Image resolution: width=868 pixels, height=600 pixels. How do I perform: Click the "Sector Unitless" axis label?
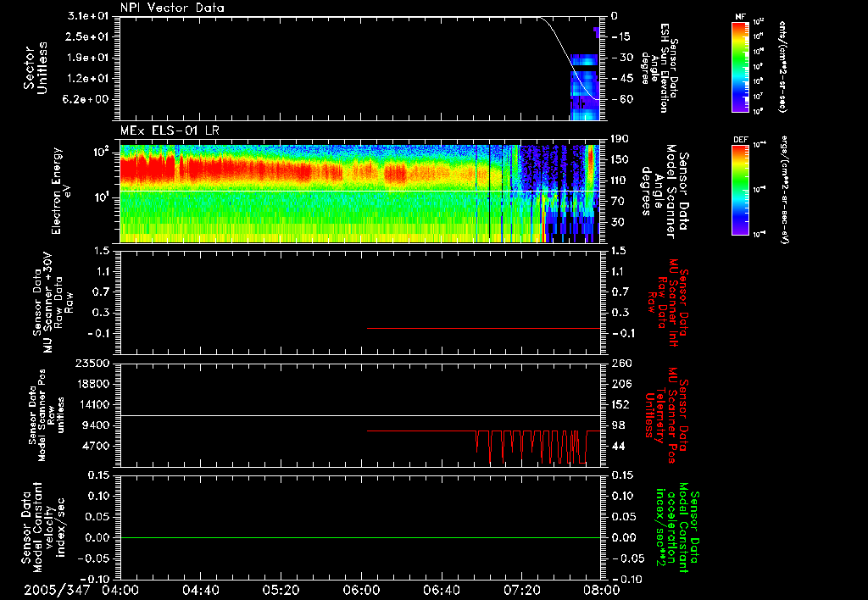[36, 67]
